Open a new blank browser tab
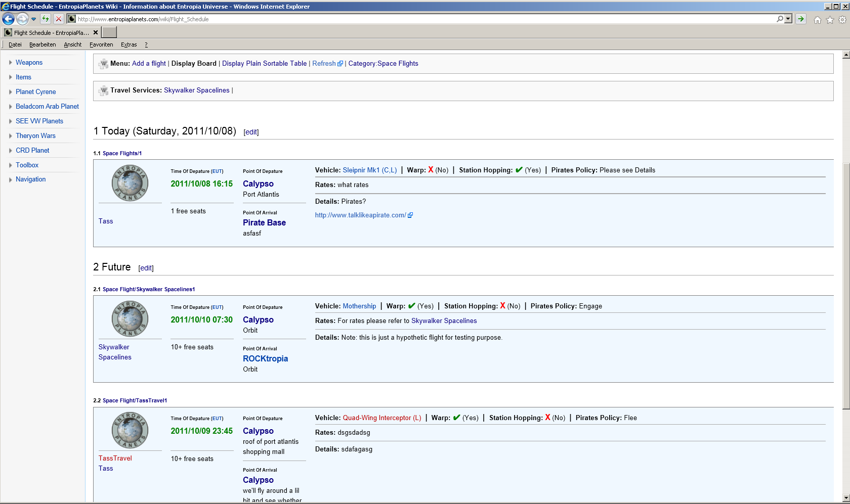 [x=109, y=32]
